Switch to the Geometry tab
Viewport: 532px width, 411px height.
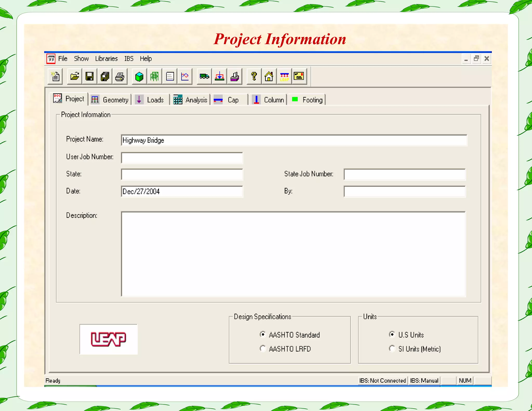pos(110,100)
